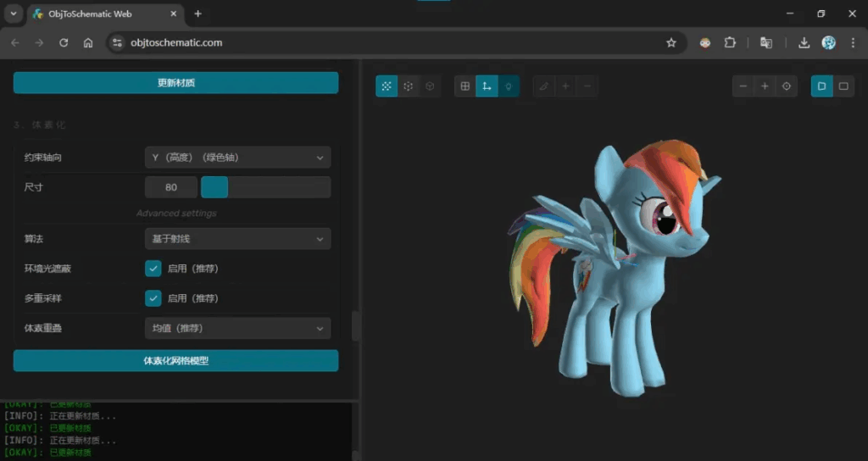Open the browser downloads
This screenshot has width=868, height=461.
click(804, 42)
